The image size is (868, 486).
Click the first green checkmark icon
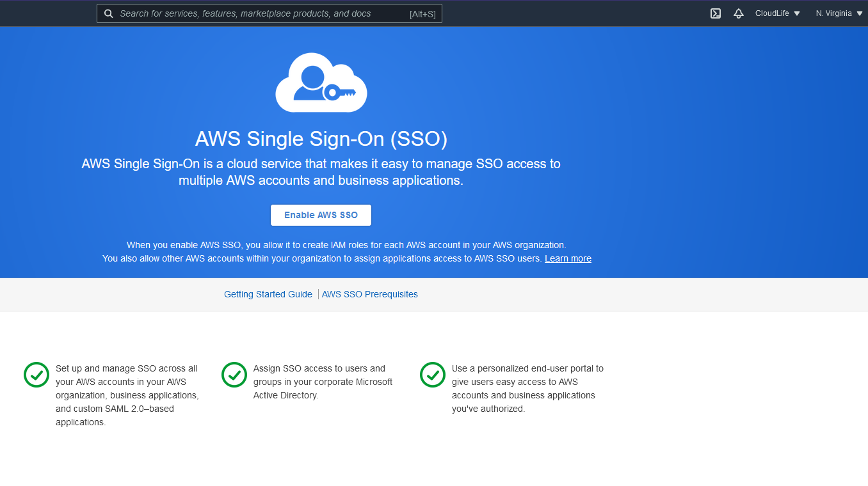pos(36,375)
